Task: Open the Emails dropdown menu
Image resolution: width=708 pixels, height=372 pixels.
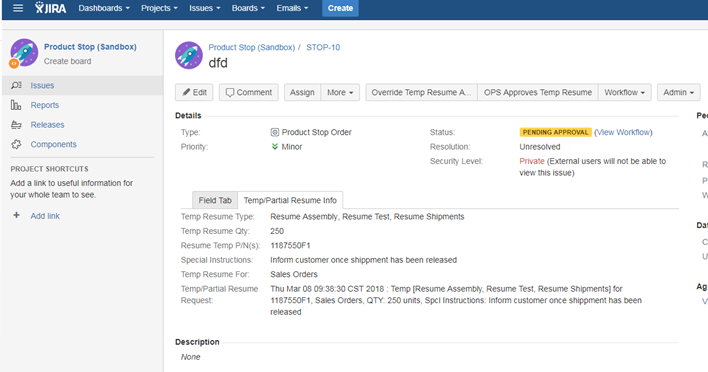Action: click(x=292, y=8)
